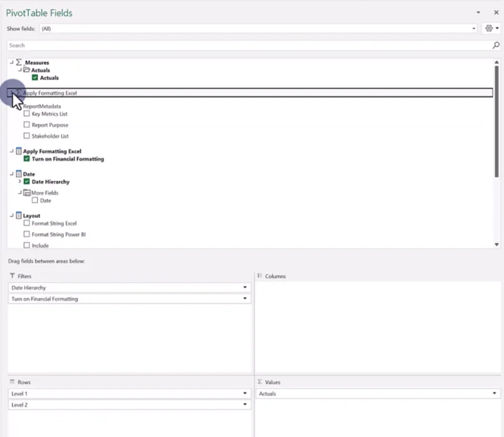The height and width of the screenshot is (437, 504).
Task: Collapse the More Fields folder
Action: tap(20, 193)
